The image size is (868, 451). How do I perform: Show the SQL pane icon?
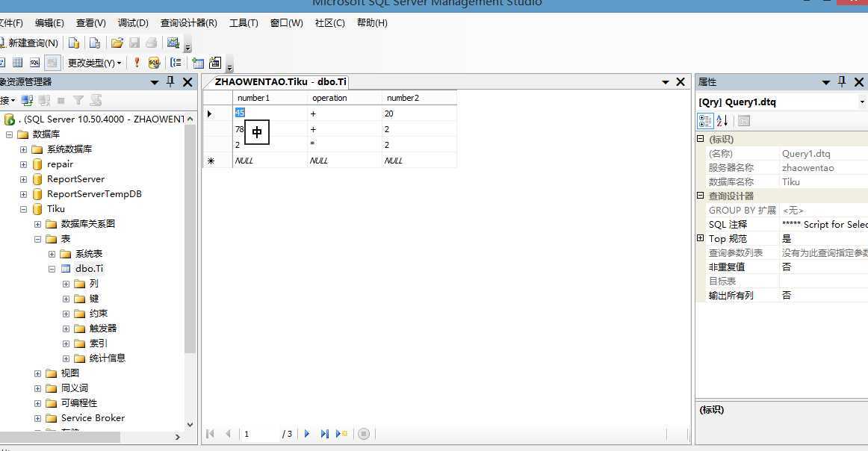click(x=35, y=63)
